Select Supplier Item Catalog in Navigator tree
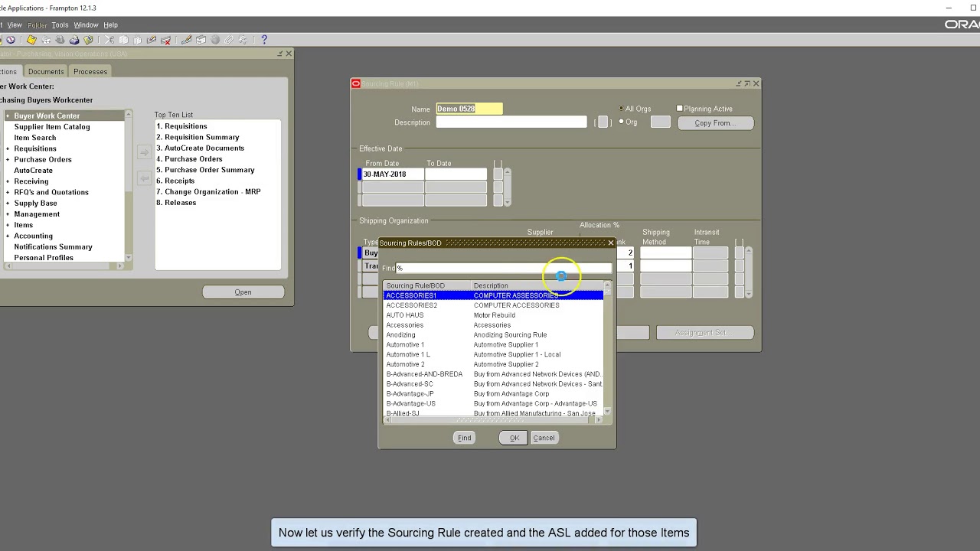 click(51, 127)
